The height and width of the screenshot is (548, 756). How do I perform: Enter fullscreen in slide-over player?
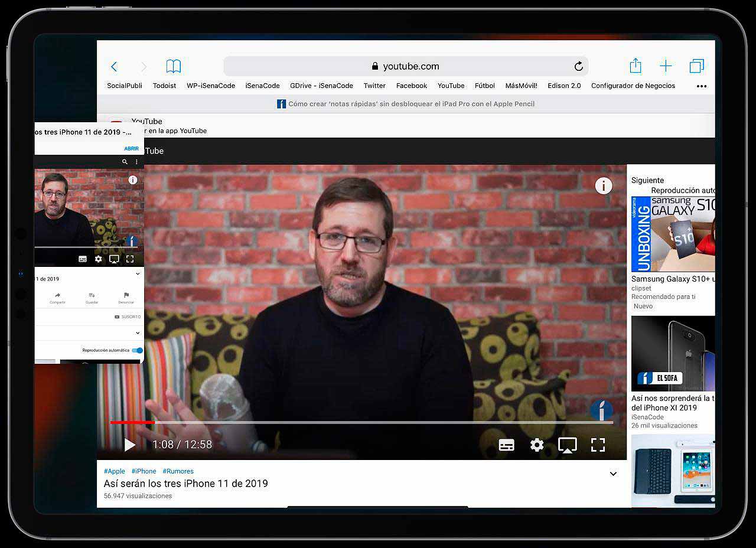pos(130,259)
